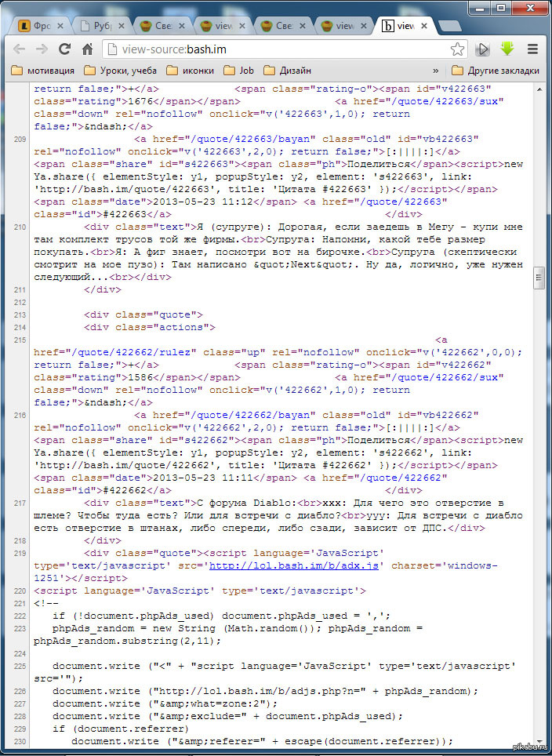Screen dimensions: 552x756
Task: Open the Уроки, учеба bookmarks folder
Action: point(121,71)
